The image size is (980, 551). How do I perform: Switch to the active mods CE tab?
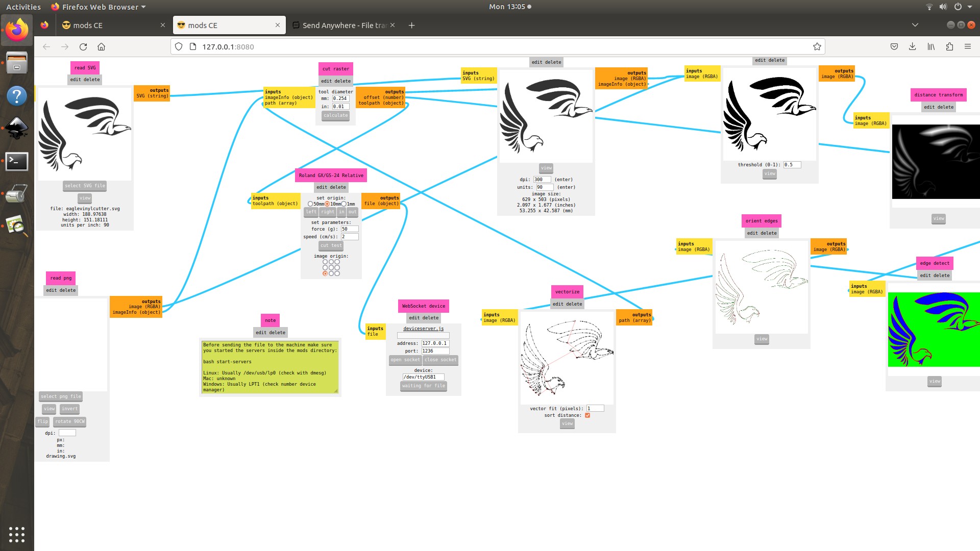pyautogui.click(x=229, y=25)
